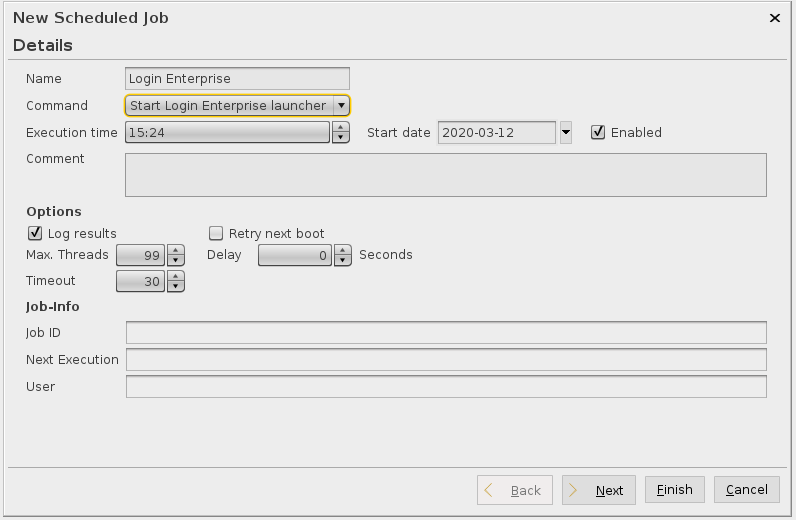Screen dimensions: 796x520
Task: Click the increment arrow for Execution time
Action: [x=341, y=127]
